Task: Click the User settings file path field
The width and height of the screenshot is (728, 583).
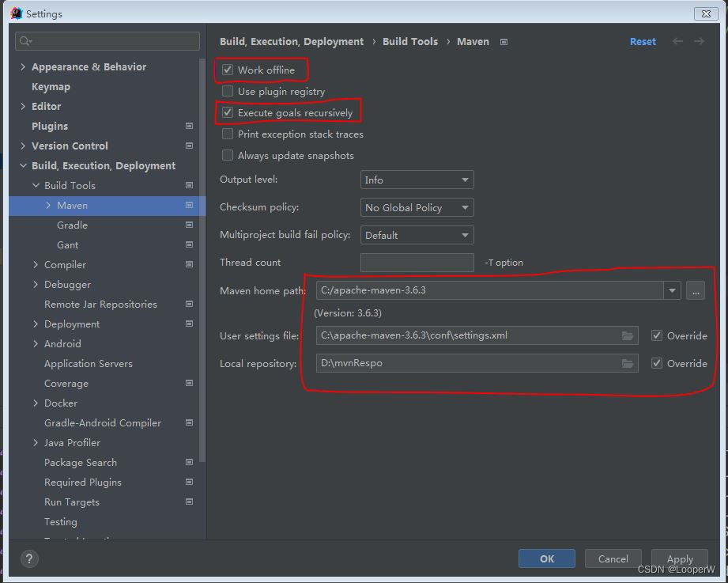Action: [x=477, y=335]
